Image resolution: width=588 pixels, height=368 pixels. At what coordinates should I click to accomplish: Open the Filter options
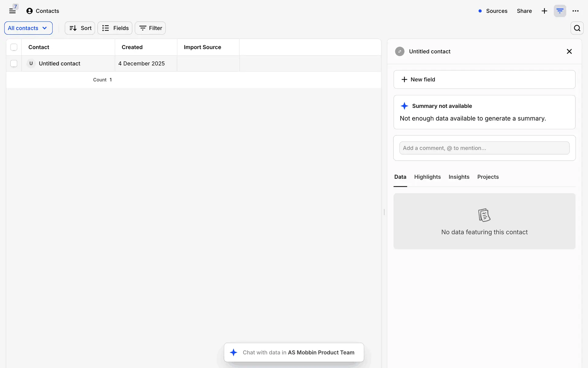pos(150,28)
